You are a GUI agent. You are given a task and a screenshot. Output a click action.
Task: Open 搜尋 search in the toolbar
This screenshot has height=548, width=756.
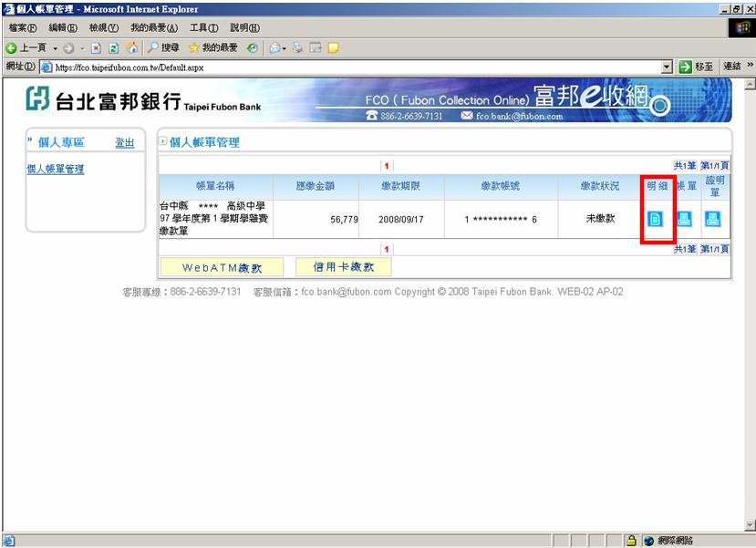pyautogui.click(x=163, y=47)
